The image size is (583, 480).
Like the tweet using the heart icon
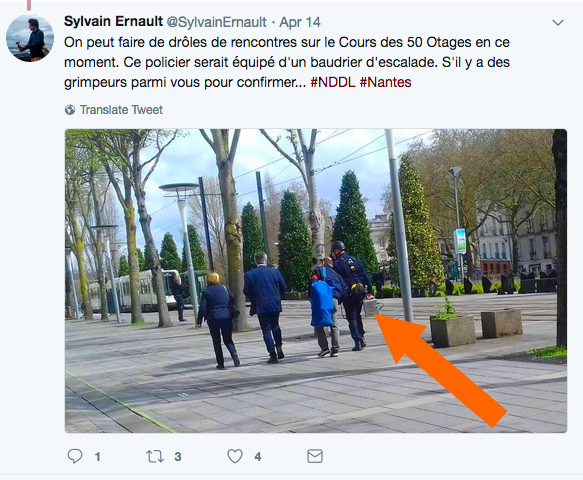pos(235,456)
